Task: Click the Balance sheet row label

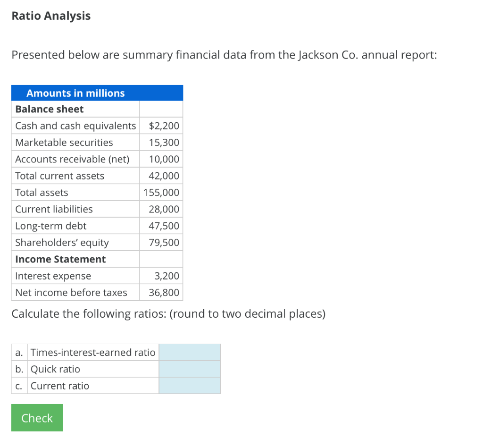Action: (49, 109)
